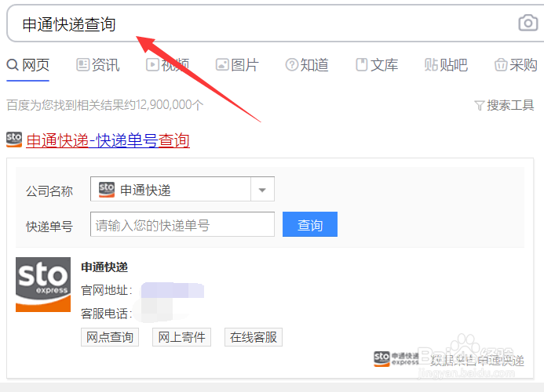Switch to the 资讯 tab
Image resolution: width=544 pixels, height=392 pixels.
point(98,65)
